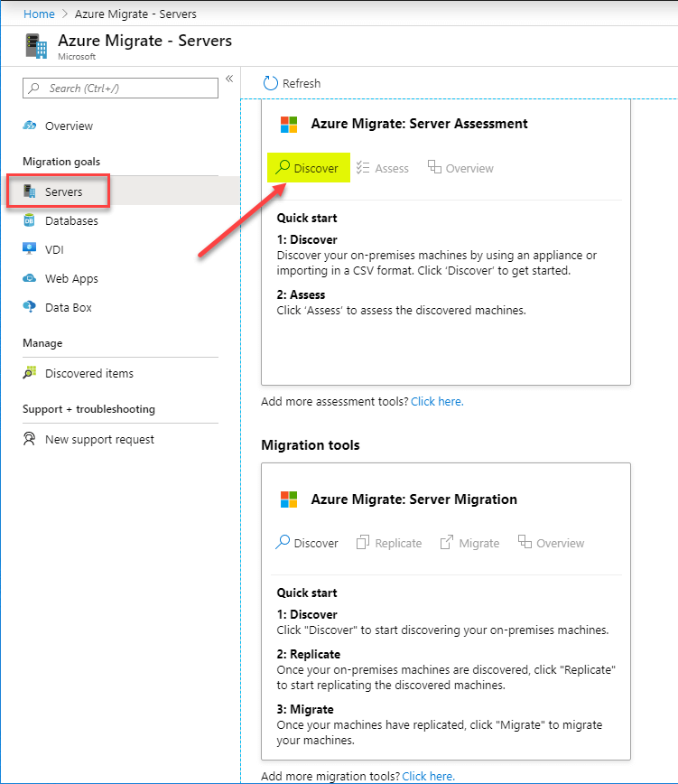Viewport: 678px width, 784px height.
Task: Open Databases migration goal
Action: click(71, 221)
